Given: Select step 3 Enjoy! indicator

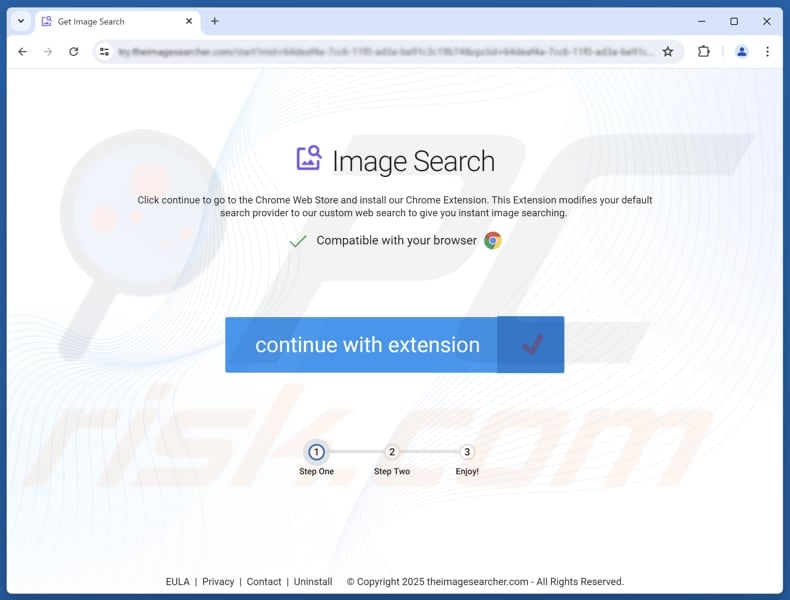Looking at the screenshot, I should point(467,453).
